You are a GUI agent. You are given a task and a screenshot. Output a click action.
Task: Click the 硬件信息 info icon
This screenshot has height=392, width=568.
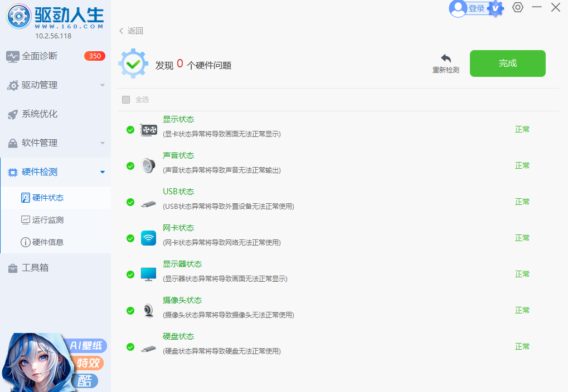coord(25,242)
